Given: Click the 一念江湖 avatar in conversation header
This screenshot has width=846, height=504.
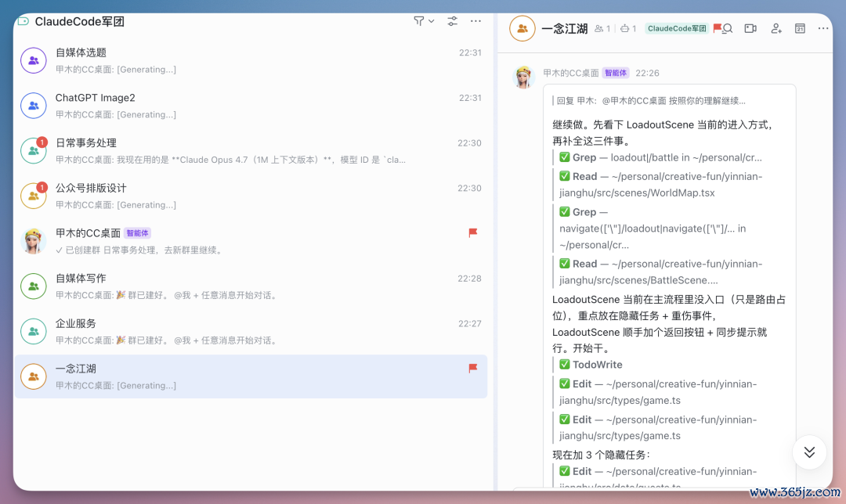Looking at the screenshot, I should 522,29.
